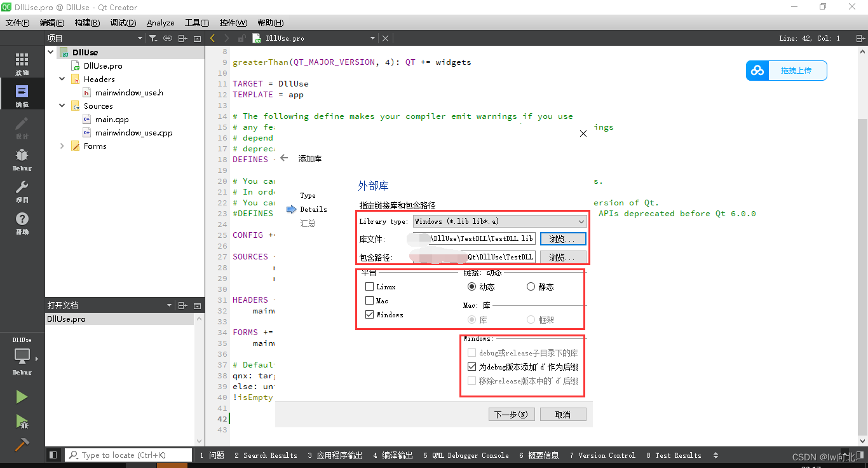868x468 pixels.
Task: Close the Add Library dialog with X
Action: tap(583, 134)
